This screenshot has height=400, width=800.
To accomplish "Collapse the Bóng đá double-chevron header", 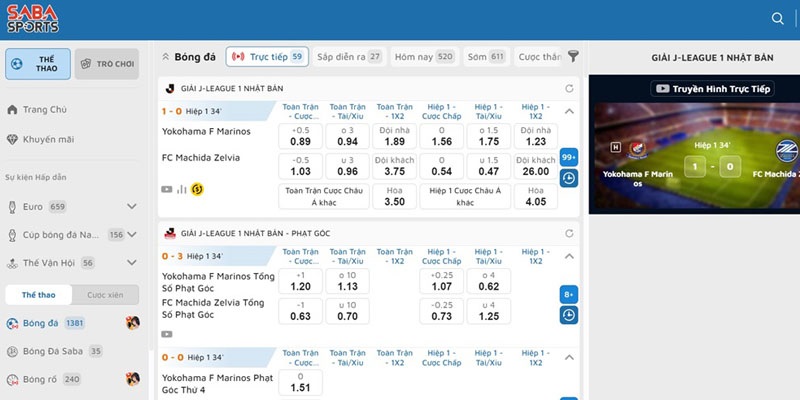I will (x=165, y=57).
